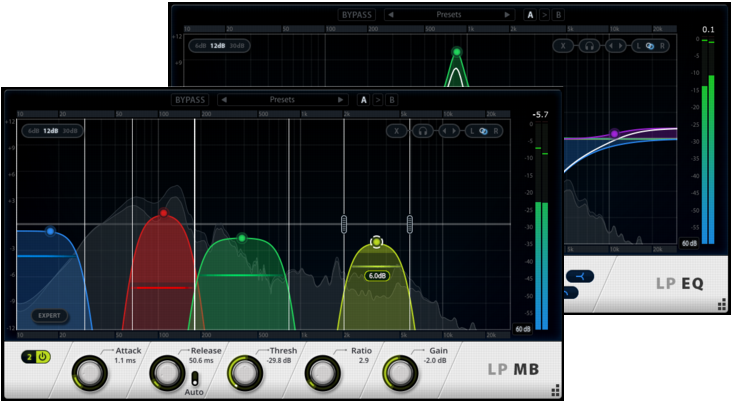This screenshot has height=401, width=731.
Task: Open the 60 dB meter range in LP MB
Action: pos(523,329)
